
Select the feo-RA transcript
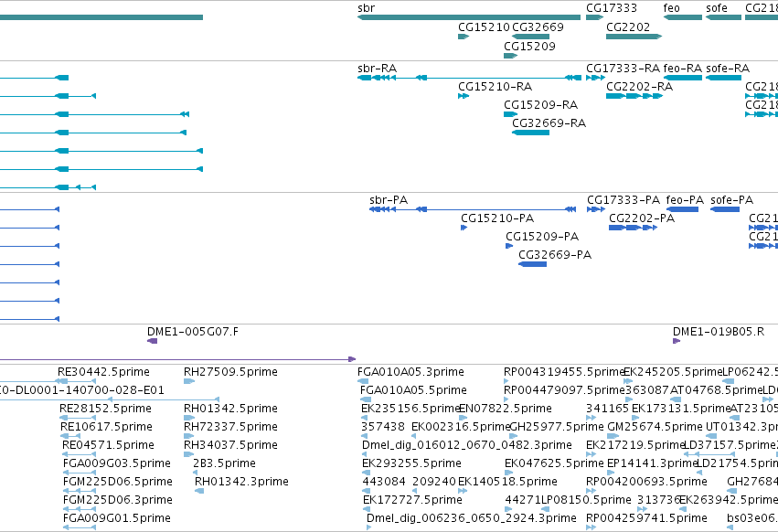click(x=683, y=78)
